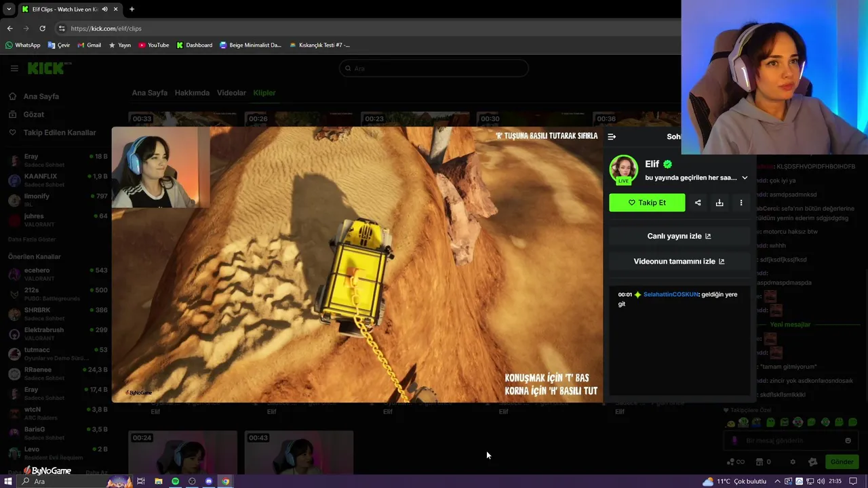Reload the page

42,28
